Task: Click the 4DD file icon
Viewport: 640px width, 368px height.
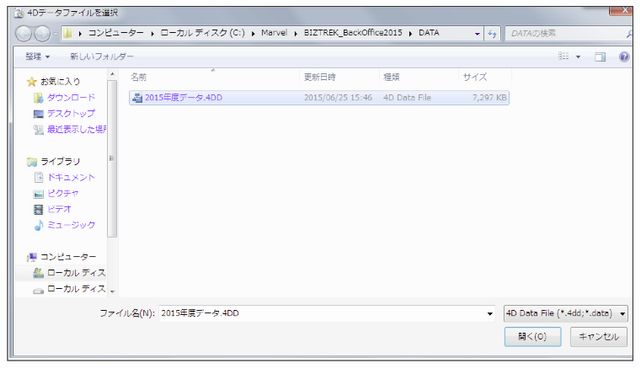Action: (137, 98)
